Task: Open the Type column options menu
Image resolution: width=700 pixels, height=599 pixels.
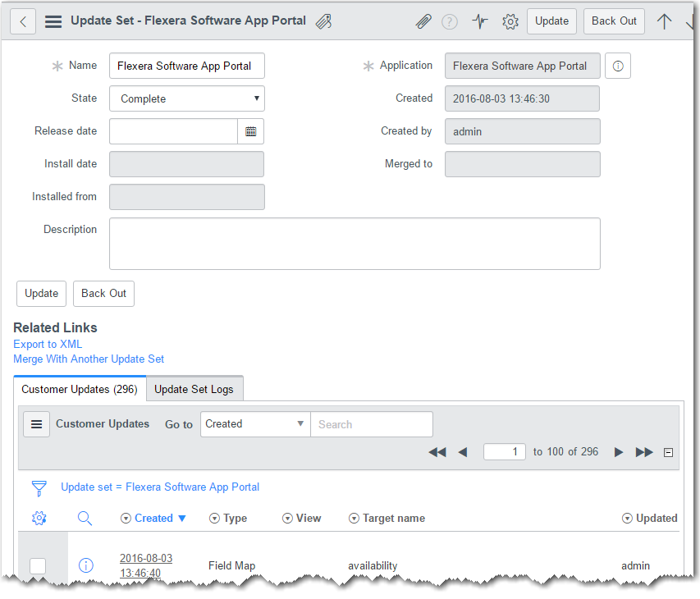Action: 215,519
